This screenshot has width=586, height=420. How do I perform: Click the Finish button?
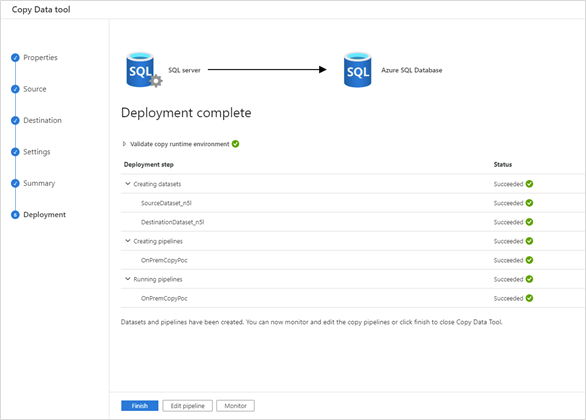tap(139, 406)
